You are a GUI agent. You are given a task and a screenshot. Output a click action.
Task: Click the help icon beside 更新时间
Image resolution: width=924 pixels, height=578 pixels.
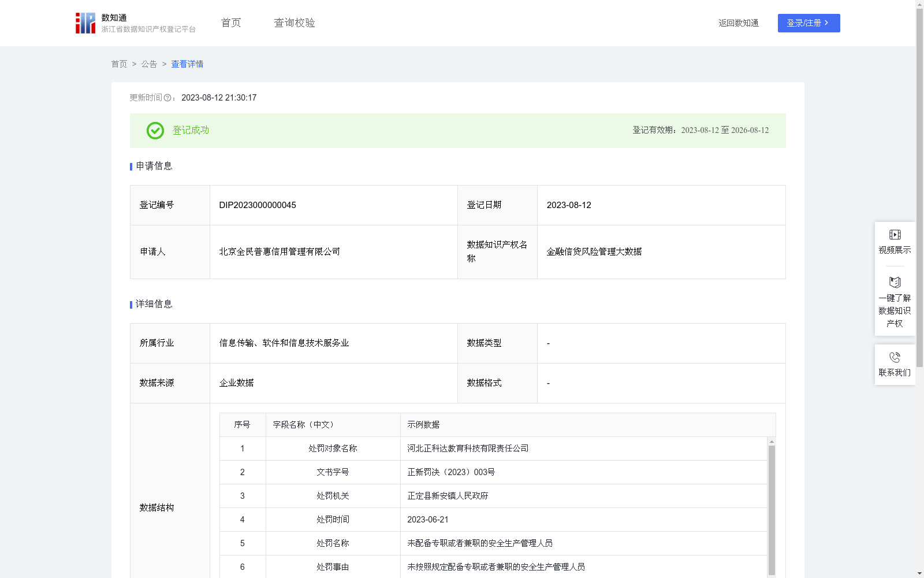167,98
